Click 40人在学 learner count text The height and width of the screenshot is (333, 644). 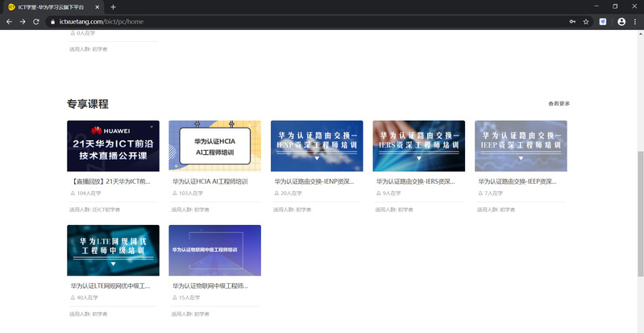pyautogui.click(x=88, y=298)
